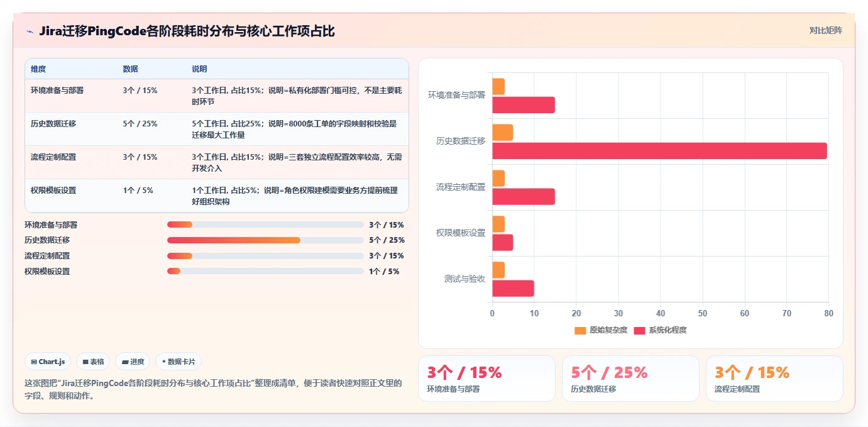This screenshot has height=427, width=868.
Task: Open the orange 3个 / 15% 流程定制配置 card
Action: [x=774, y=379]
